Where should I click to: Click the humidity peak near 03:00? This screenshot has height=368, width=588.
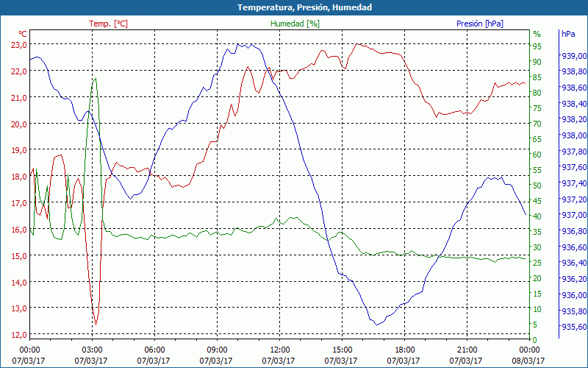pos(96,79)
